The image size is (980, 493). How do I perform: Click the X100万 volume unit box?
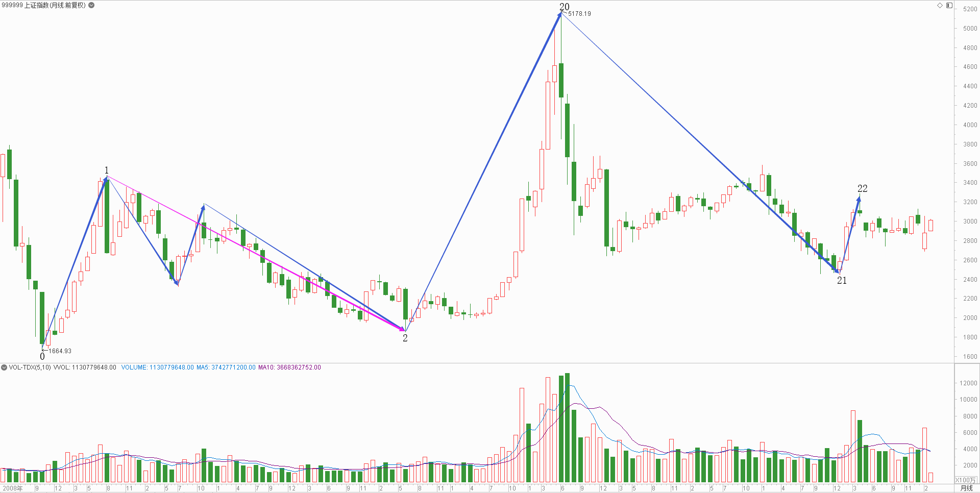(965, 480)
